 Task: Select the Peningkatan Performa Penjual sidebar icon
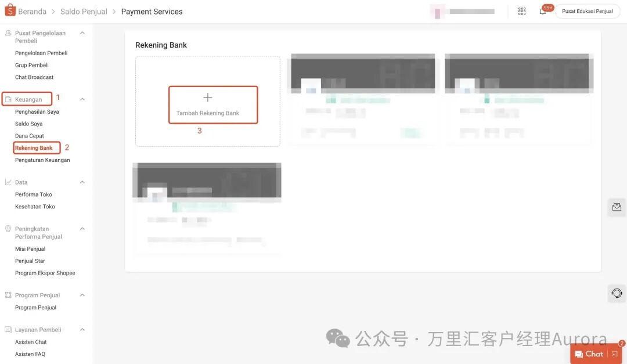(x=9, y=228)
